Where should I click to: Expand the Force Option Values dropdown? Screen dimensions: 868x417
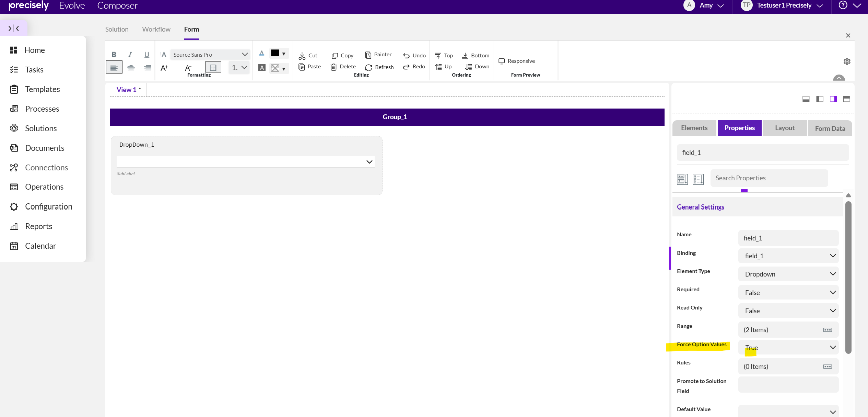click(788, 348)
